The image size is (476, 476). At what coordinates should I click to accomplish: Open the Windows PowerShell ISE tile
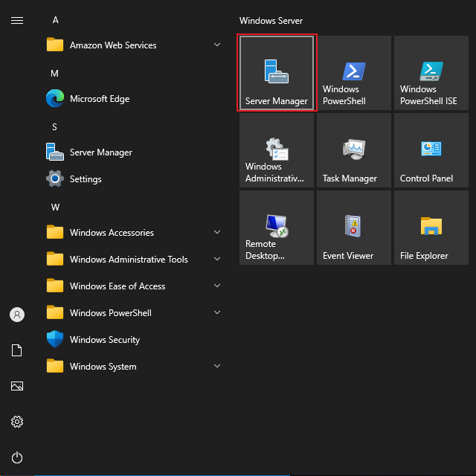pyautogui.click(x=431, y=73)
